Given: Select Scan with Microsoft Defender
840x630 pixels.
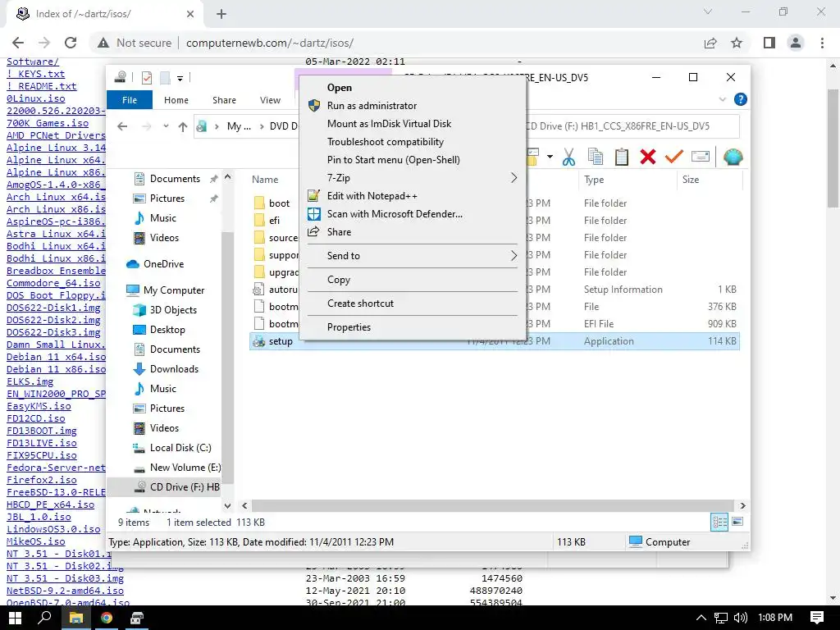Looking at the screenshot, I should pyautogui.click(x=413, y=214).
